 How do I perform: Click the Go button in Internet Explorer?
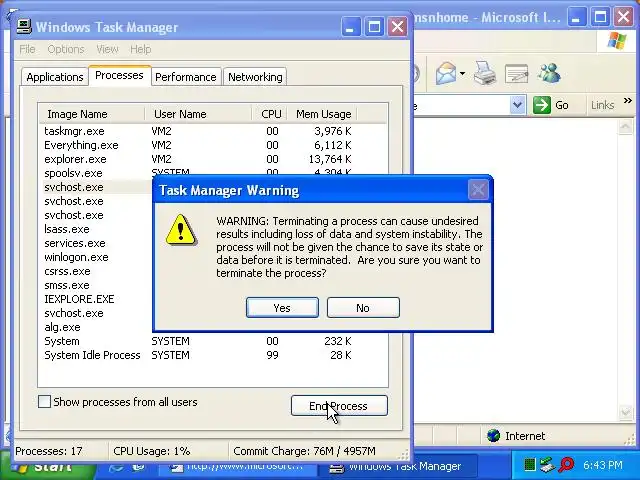click(551, 105)
